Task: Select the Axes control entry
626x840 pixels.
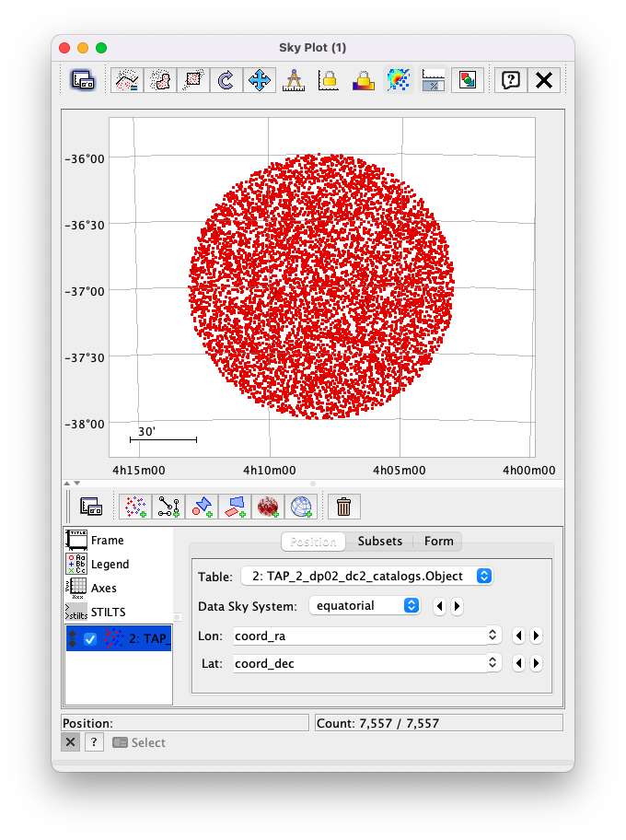Action: tap(119, 588)
